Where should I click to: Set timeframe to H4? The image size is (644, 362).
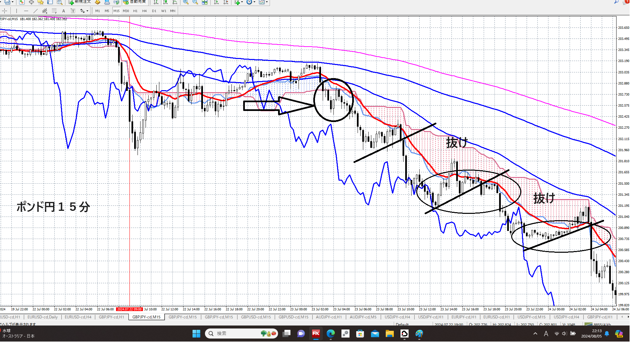(145, 11)
